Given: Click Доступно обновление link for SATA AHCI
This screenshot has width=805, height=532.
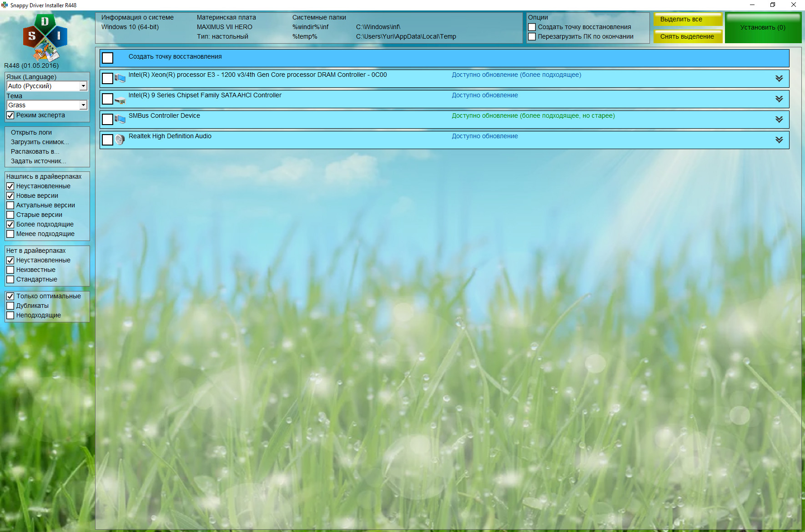Looking at the screenshot, I should [x=484, y=95].
